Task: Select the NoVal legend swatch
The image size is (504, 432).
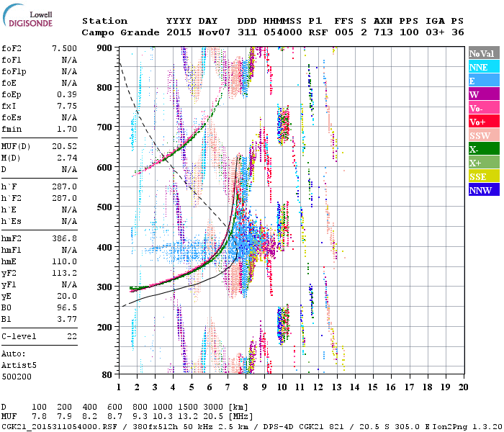Action: pyautogui.click(x=484, y=53)
